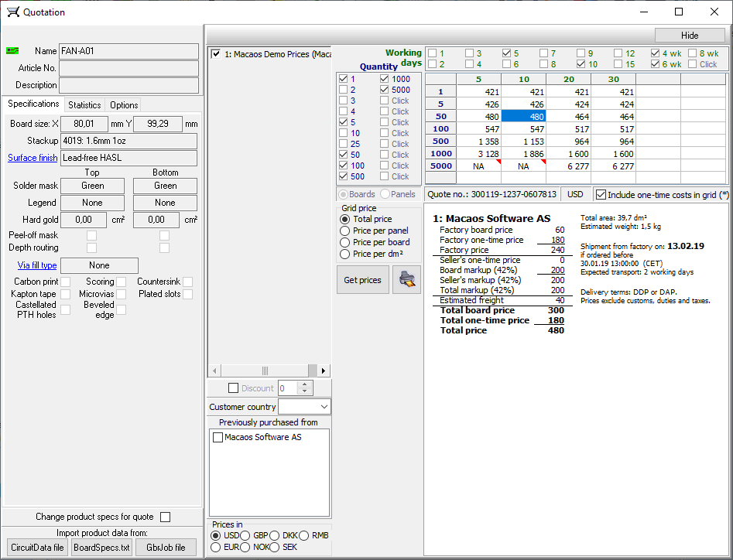
Task: Click the Article No. input field
Action: click(129, 68)
